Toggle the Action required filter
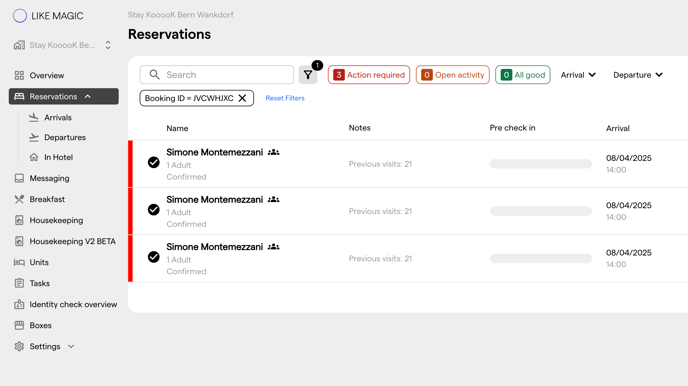 tap(369, 75)
